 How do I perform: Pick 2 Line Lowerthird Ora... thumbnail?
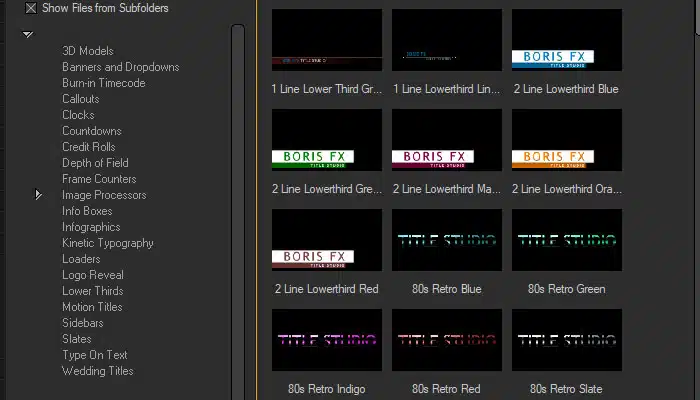point(567,140)
